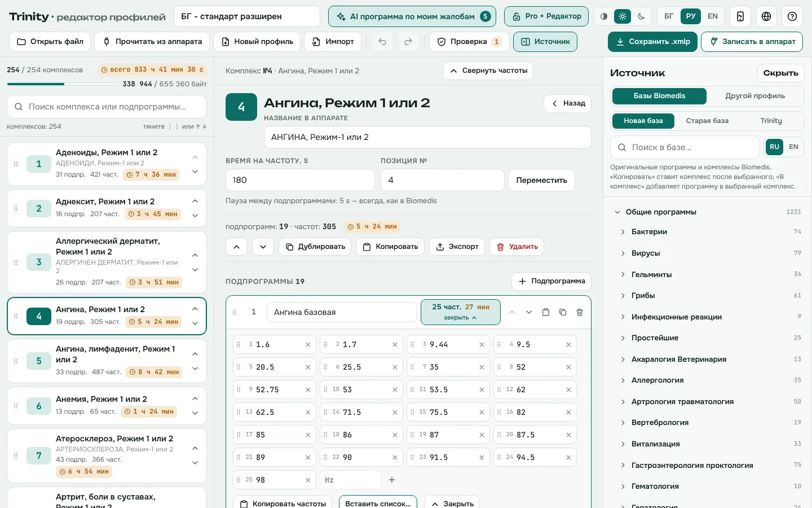Delete subprogram Ангина базовая via trash icon

point(580,312)
